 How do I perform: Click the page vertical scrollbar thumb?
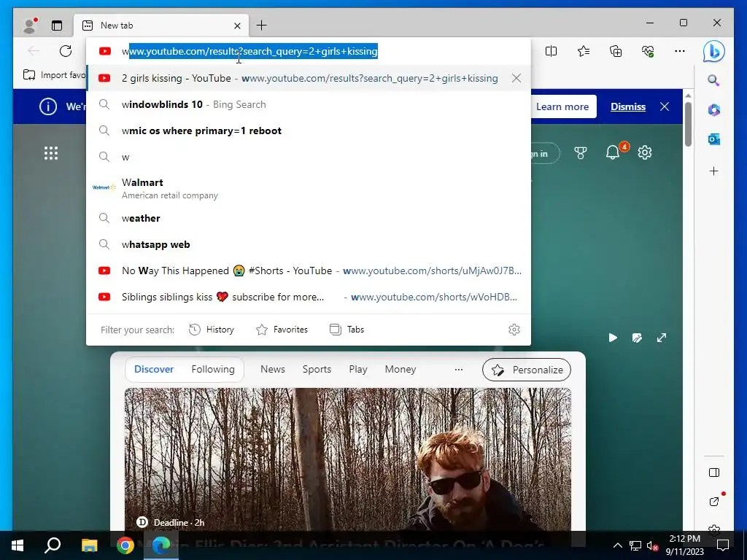click(x=688, y=124)
